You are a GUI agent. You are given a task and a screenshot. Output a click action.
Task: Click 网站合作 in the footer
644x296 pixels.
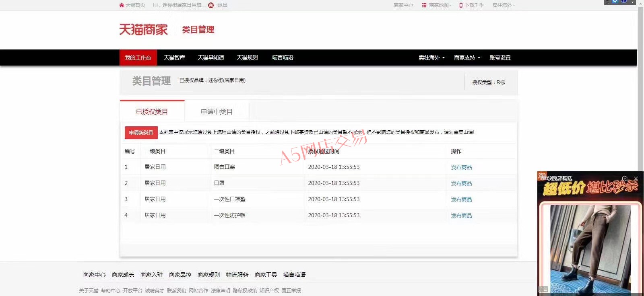(198, 290)
